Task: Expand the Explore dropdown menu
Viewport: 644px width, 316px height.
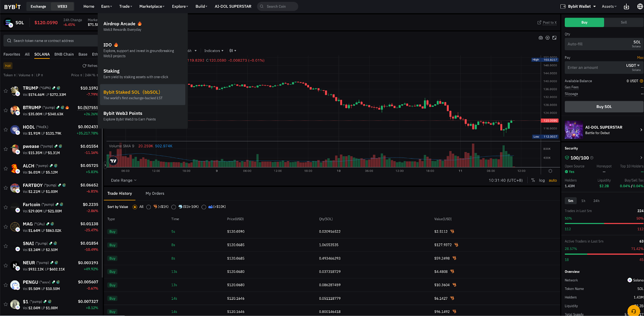Action: click(x=180, y=6)
